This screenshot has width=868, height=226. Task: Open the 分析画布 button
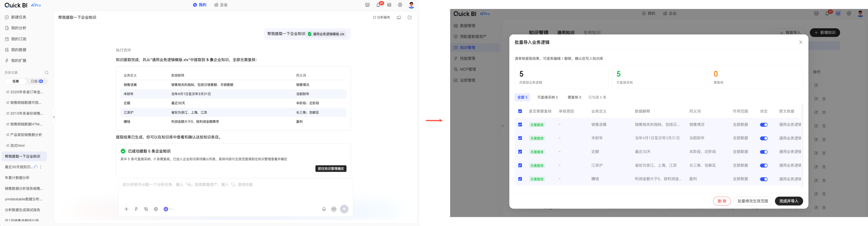pyautogui.click(x=381, y=18)
